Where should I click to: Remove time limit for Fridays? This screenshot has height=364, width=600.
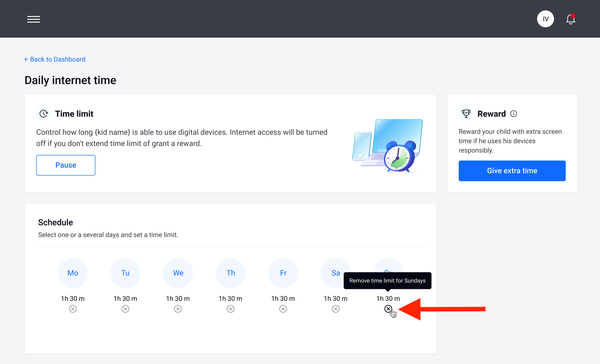[x=283, y=309]
